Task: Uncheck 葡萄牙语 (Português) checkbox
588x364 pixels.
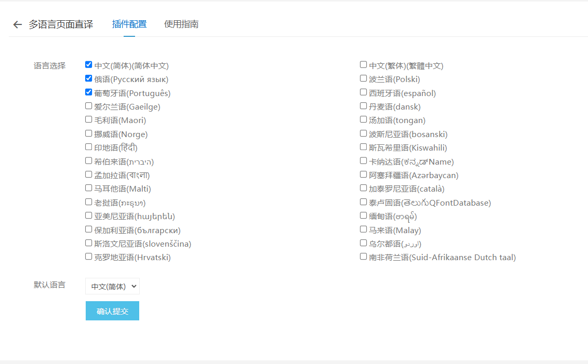Action: [x=89, y=92]
